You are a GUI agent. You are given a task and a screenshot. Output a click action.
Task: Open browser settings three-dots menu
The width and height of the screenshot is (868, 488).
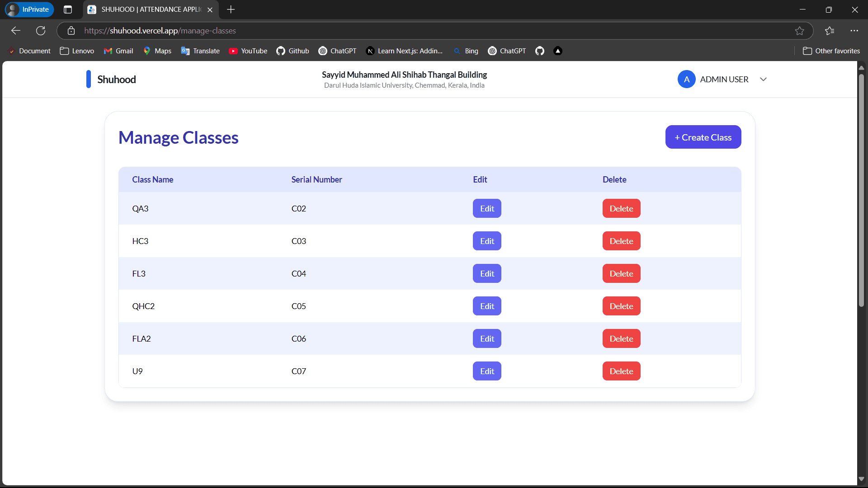coord(854,31)
